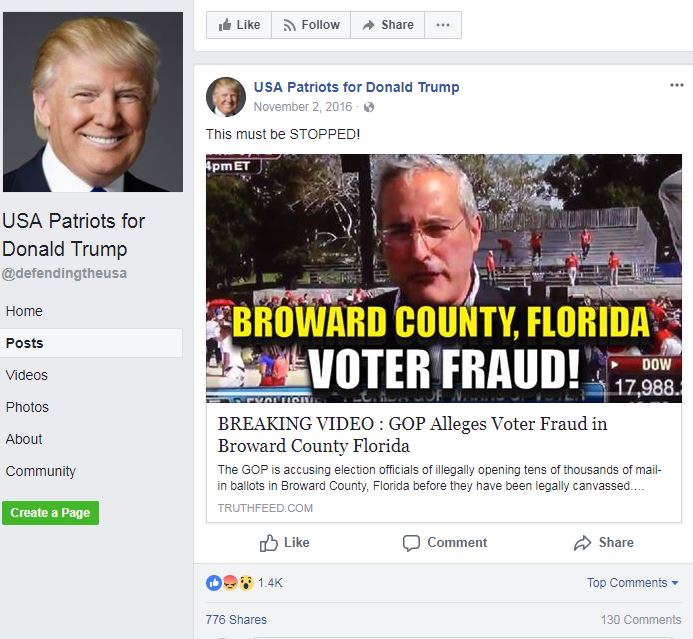This screenshot has width=693, height=639.
Task: Click the public globe privacy icon
Action: (369, 107)
